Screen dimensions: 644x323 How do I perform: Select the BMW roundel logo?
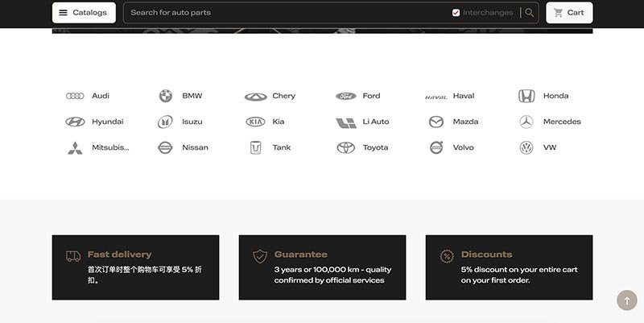click(166, 96)
